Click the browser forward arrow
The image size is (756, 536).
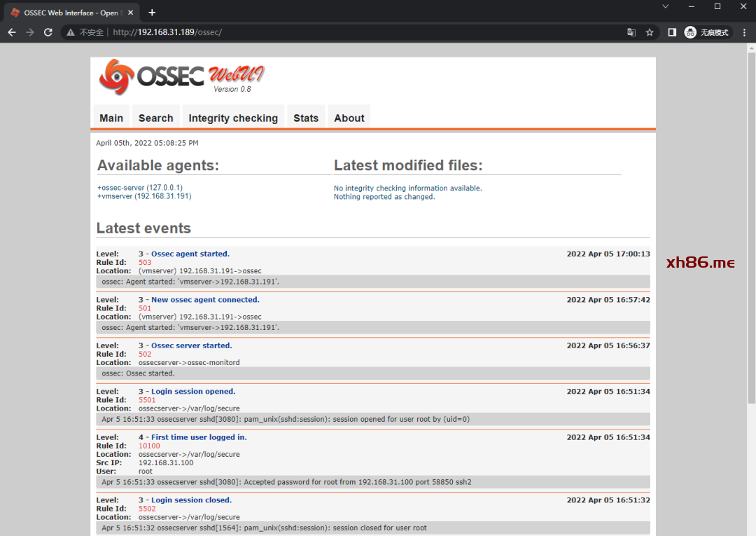click(x=30, y=32)
